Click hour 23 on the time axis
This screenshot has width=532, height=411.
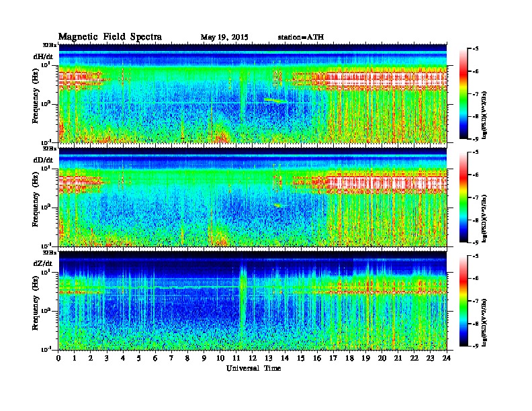pyautogui.click(x=430, y=358)
